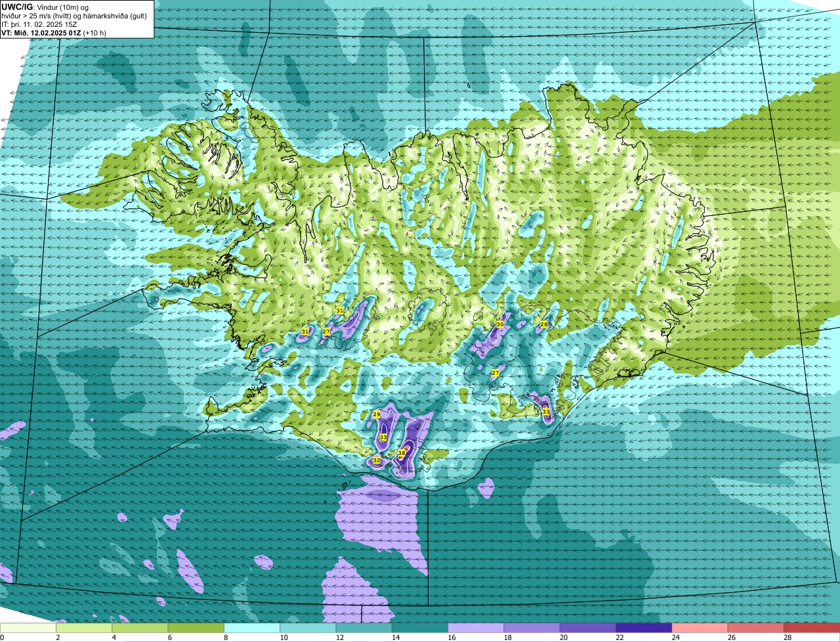Click the legend scale number 16
The image size is (840, 642).
coord(452,637)
